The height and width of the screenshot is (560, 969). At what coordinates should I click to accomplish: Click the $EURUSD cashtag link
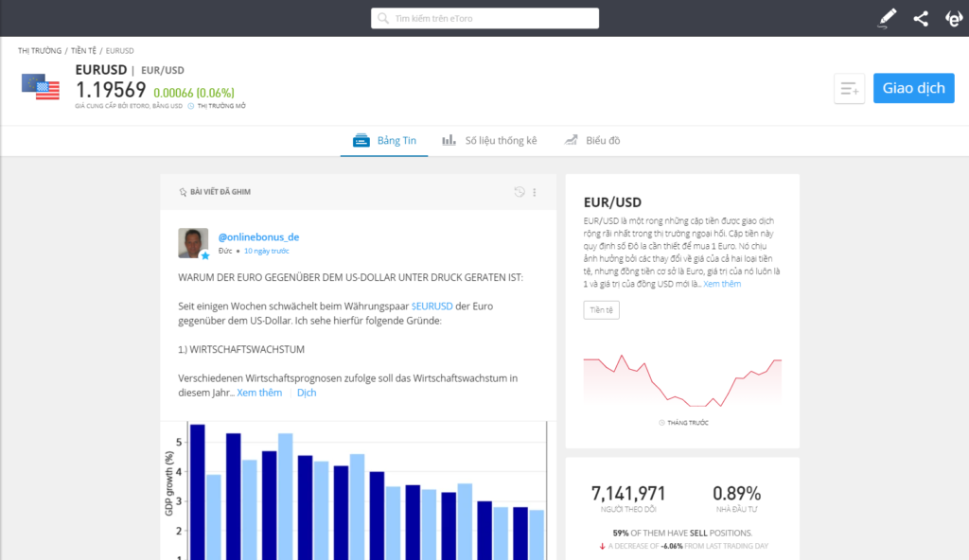pyautogui.click(x=432, y=306)
